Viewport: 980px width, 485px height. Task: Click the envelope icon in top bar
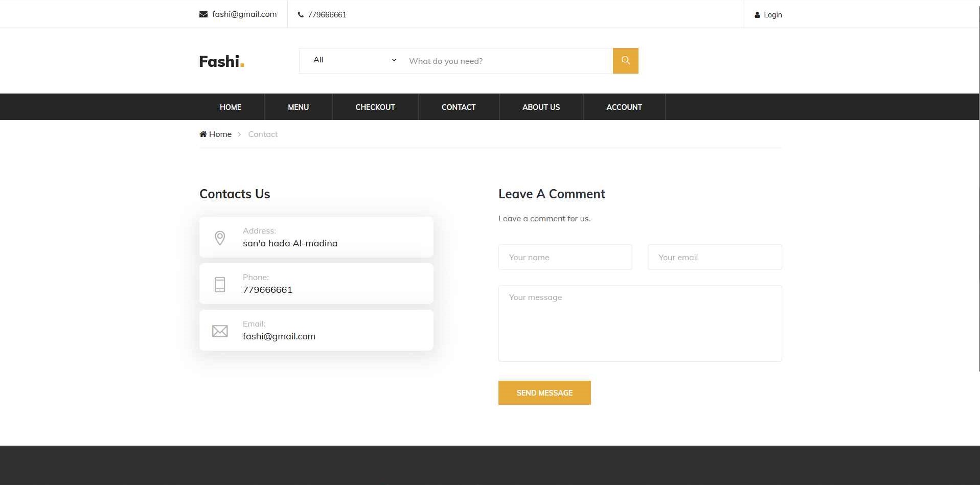tap(203, 14)
